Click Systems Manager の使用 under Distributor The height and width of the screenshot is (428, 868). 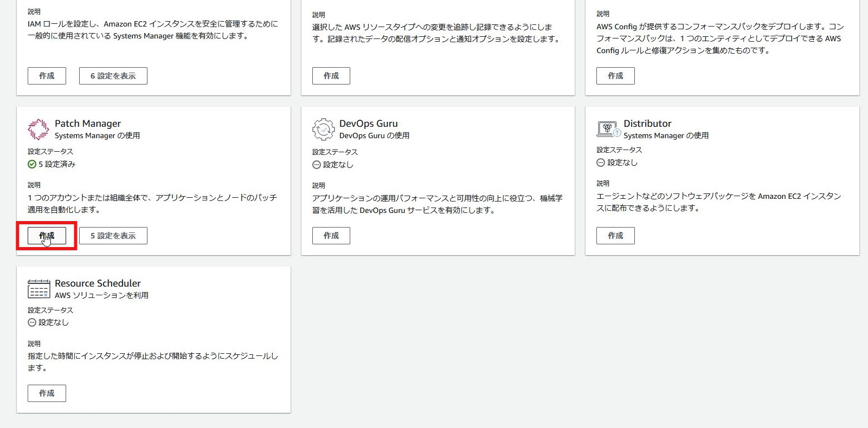click(x=666, y=135)
